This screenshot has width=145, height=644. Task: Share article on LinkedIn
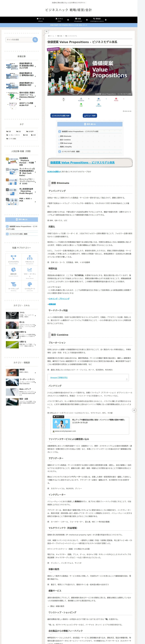pos(99,105)
